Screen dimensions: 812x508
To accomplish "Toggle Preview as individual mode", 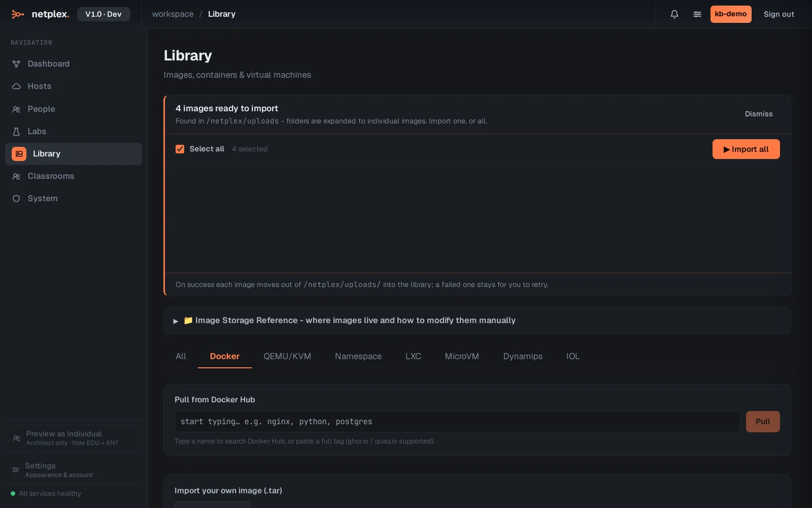I will coord(74,438).
